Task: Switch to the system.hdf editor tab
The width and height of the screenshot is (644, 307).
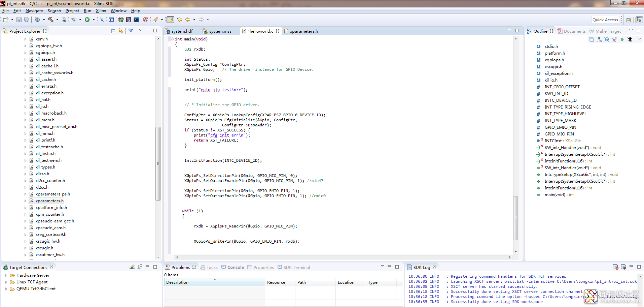Action: coord(182,31)
